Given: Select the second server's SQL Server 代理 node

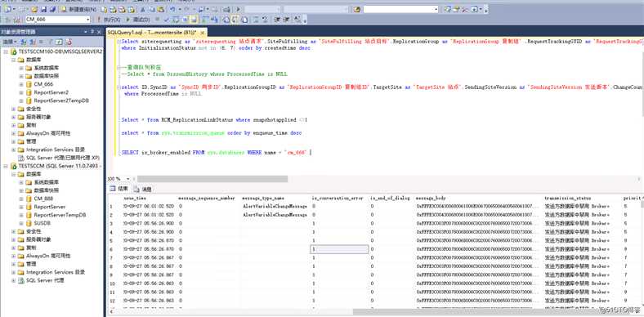Looking at the screenshot, I should pyautogui.click(x=45, y=280).
